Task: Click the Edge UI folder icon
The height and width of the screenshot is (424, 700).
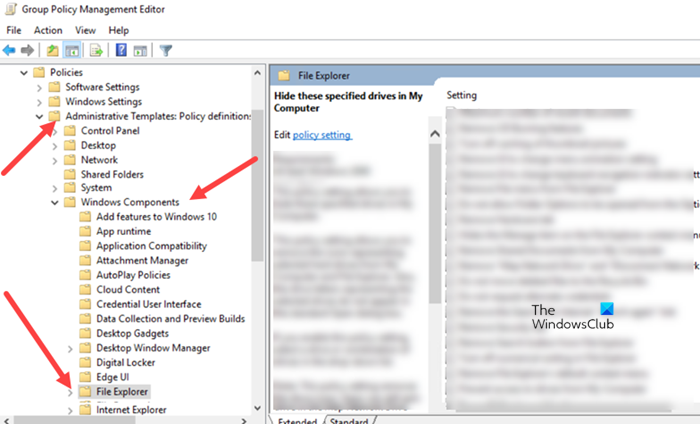Action: pyautogui.click(x=85, y=377)
